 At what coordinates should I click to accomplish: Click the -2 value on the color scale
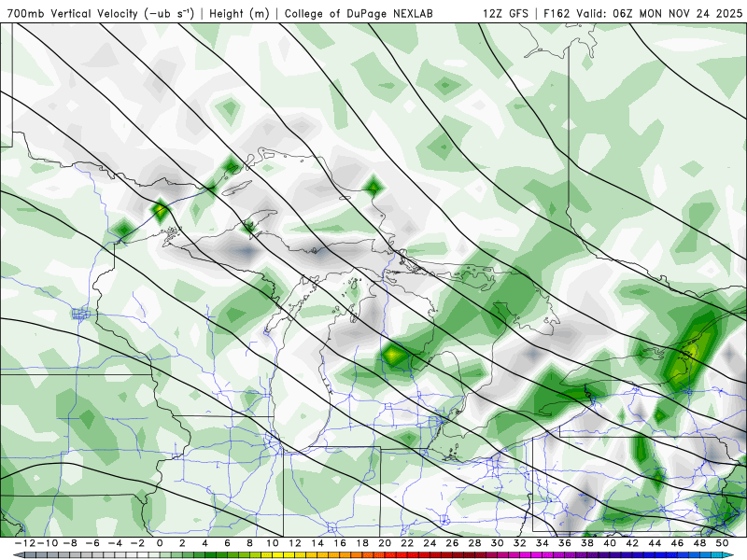coord(136,543)
